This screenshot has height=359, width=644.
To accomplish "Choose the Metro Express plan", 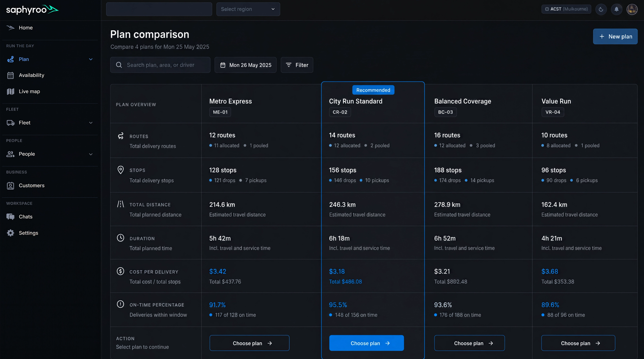I will [250, 343].
